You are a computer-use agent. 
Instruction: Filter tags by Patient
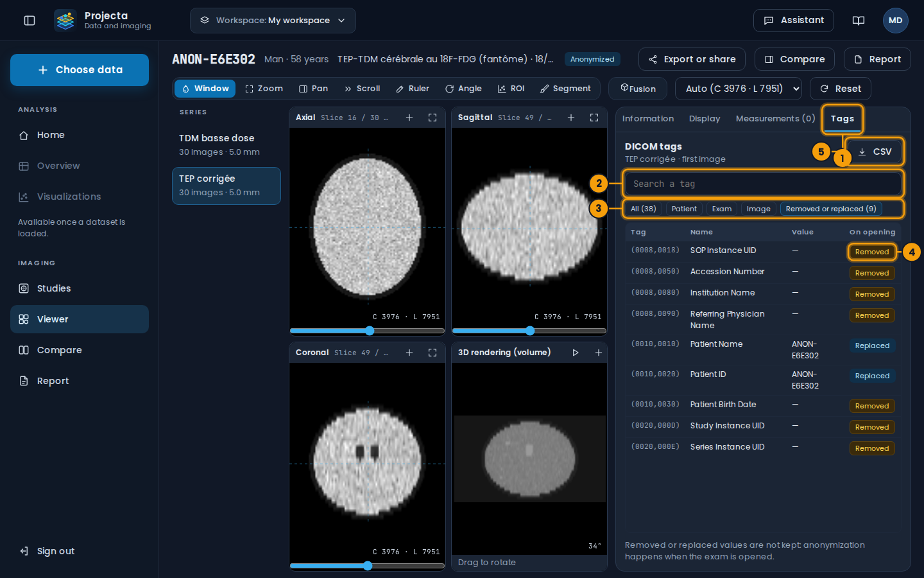[x=684, y=209]
